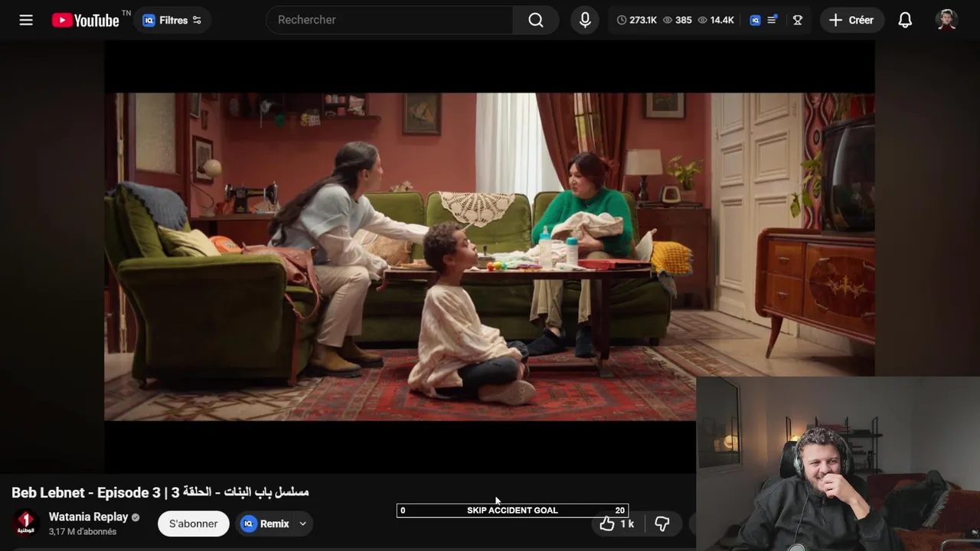Open the Filtres extension button
Image resolution: width=980 pixels, height=551 pixels.
point(173,20)
